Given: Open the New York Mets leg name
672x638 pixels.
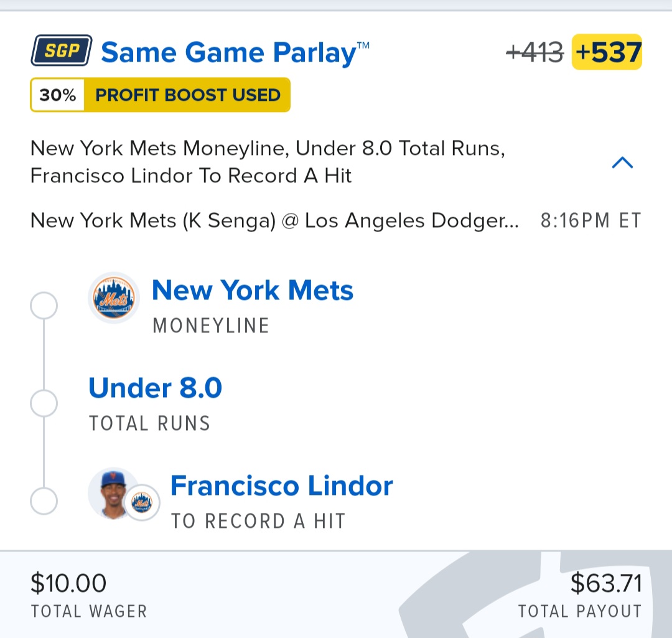Looking at the screenshot, I should click(253, 290).
